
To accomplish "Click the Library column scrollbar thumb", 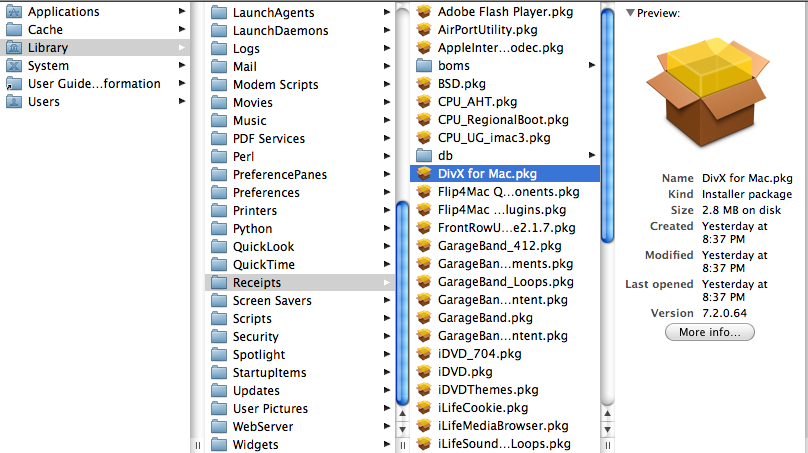I will coord(402,304).
